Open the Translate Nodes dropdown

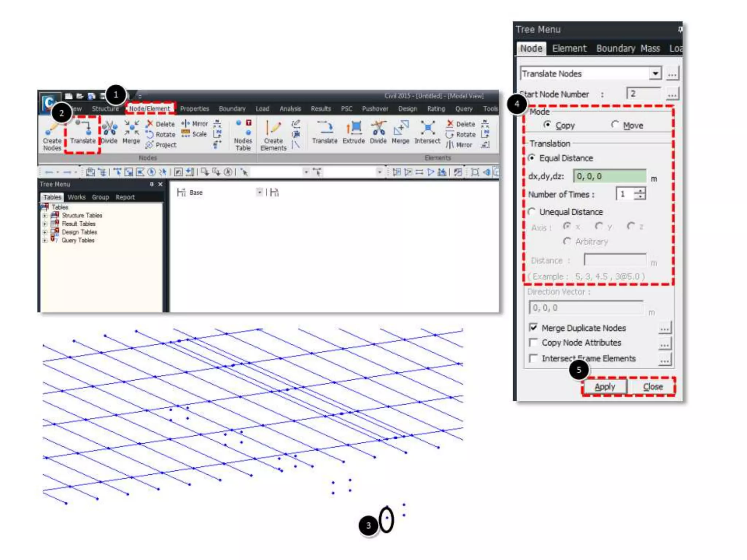pyautogui.click(x=655, y=73)
